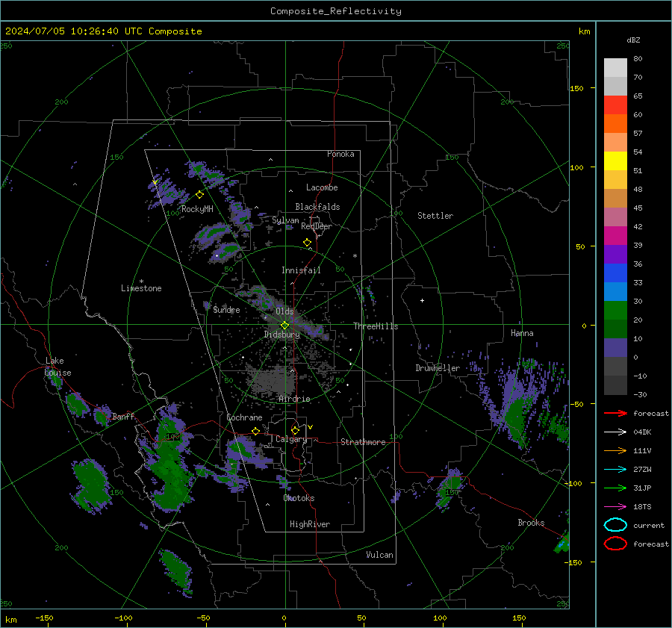Click the Airdrie label
This screenshot has height=628, width=672.
pyautogui.click(x=294, y=399)
